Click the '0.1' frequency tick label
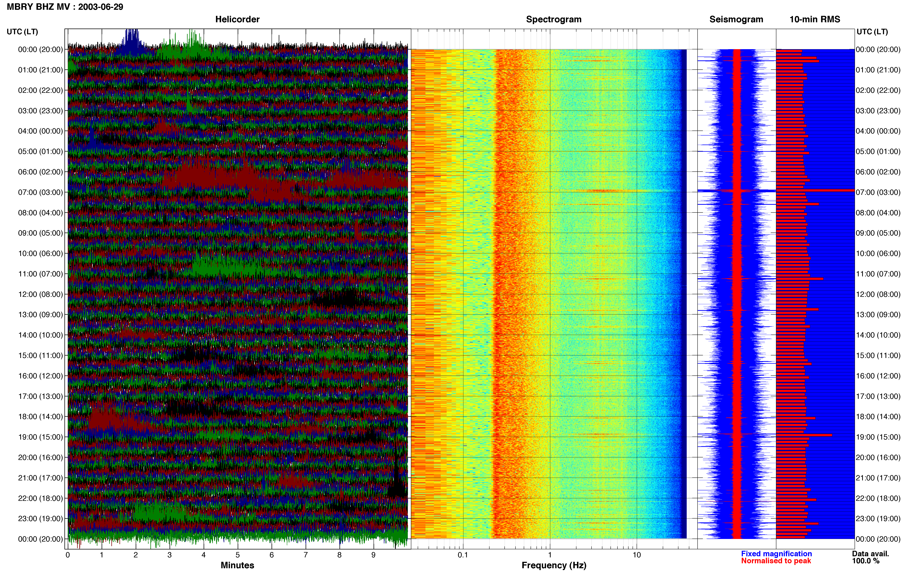The width and height of the screenshot is (924, 578). (463, 555)
